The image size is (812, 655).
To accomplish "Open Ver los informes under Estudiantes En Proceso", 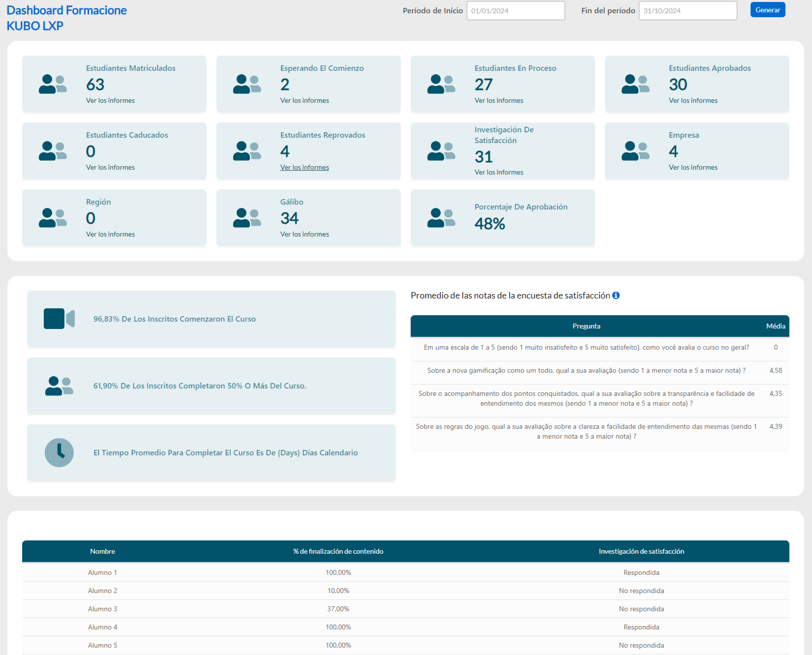I will pos(498,100).
